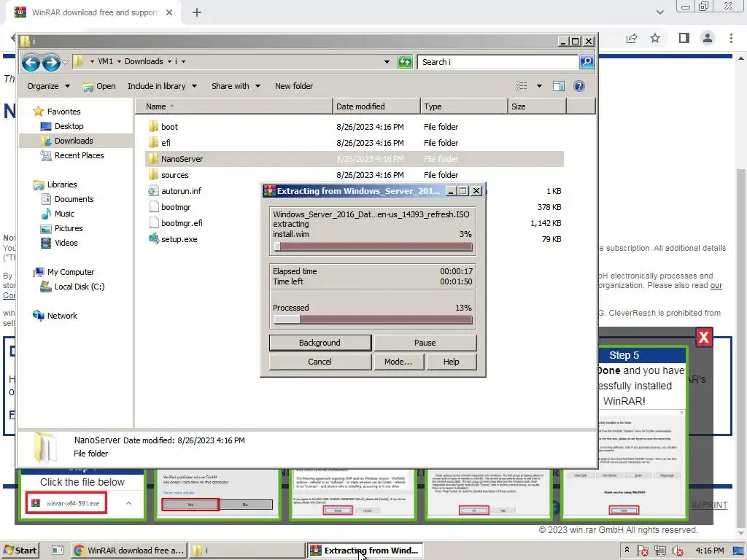Click winrar-x64-591.exe download thumbnail

pyautogui.click(x=66, y=503)
